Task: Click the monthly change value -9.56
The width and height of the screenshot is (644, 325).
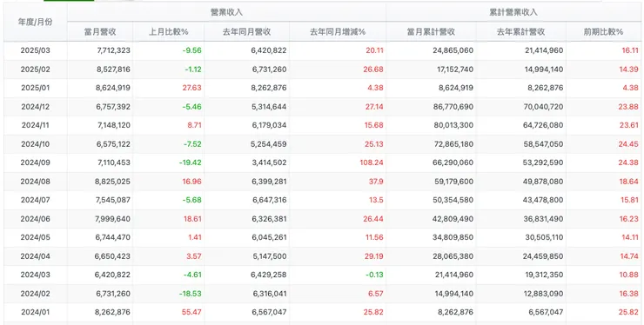Action: click(191, 50)
